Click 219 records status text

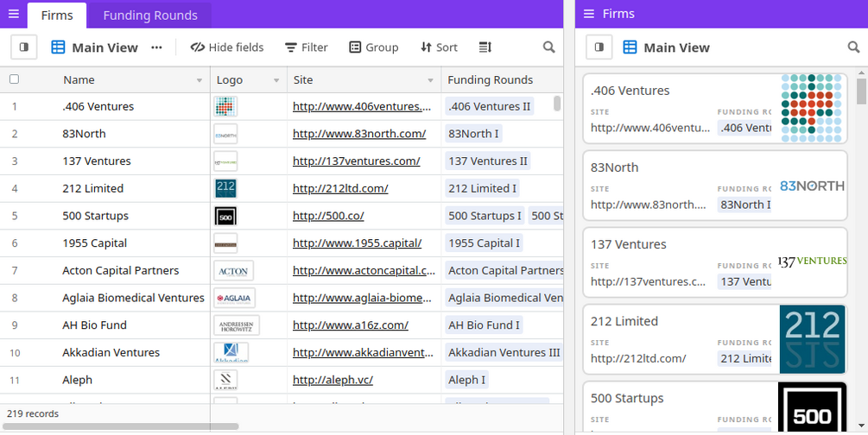pyautogui.click(x=33, y=413)
